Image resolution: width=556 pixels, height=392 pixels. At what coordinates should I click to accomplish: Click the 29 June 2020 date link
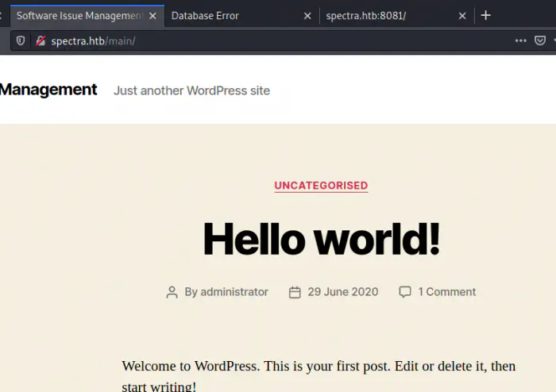tap(342, 292)
